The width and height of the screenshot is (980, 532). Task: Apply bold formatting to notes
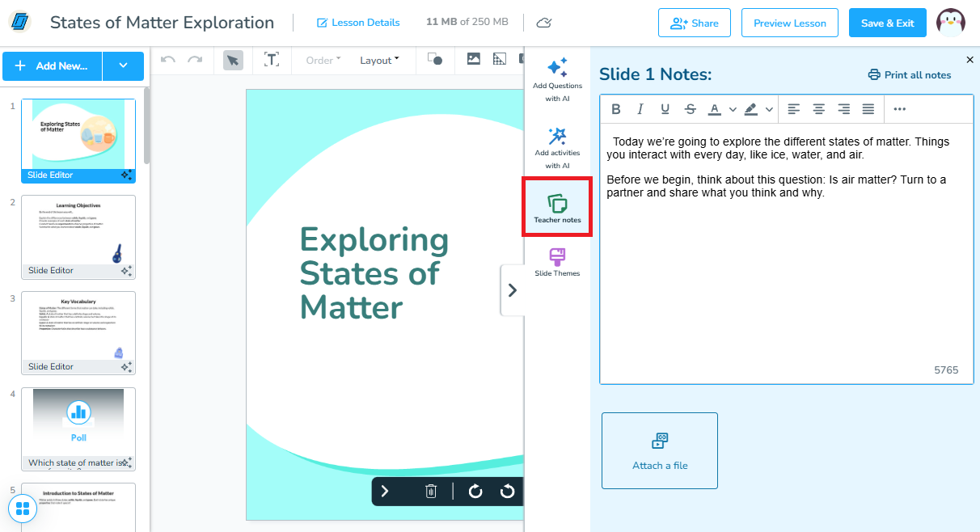point(616,109)
